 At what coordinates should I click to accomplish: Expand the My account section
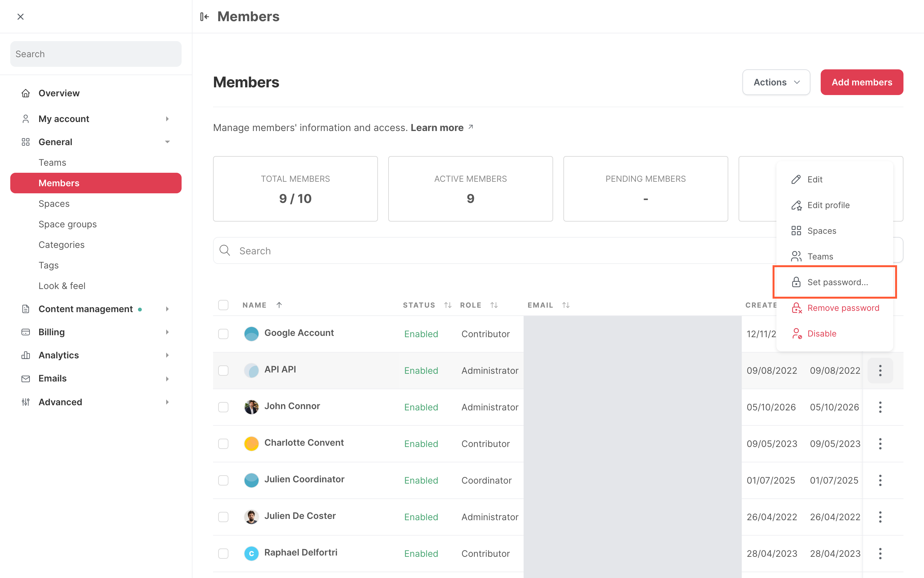pyautogui.click(x=167, y=119)
